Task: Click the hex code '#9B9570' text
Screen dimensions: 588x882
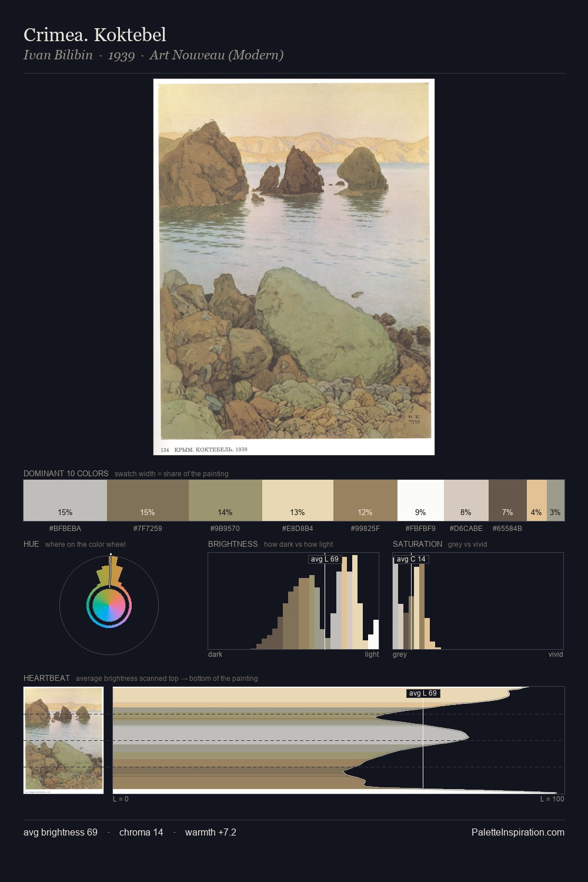Action: point(225,529)
